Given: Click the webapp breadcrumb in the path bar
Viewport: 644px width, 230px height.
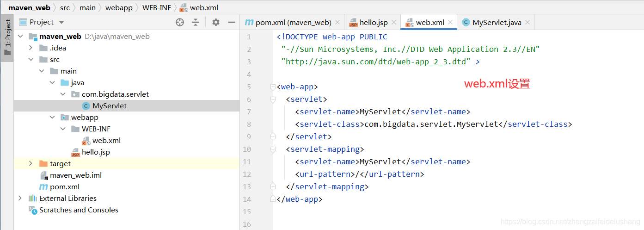Looking at the screenshot, I should tap(119, 8).
